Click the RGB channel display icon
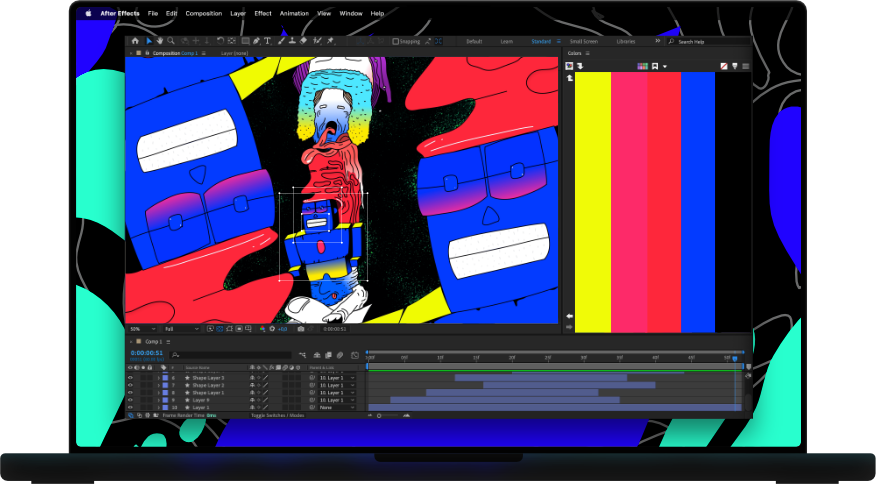This screenshot has width=876, height=484. click(263, 329)
